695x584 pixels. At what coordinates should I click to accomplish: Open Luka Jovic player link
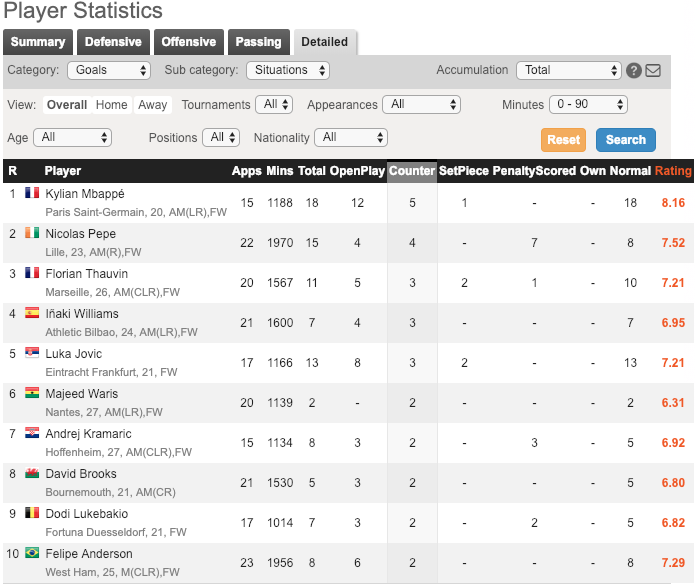[74, 354]
